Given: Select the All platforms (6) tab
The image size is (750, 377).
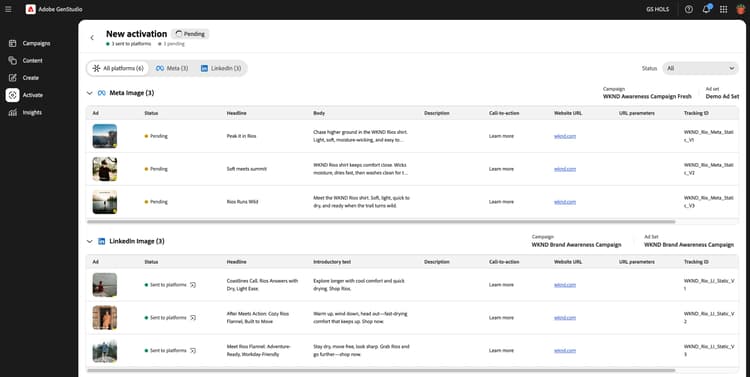Looking at the screenshot, I should click(118, 68).
